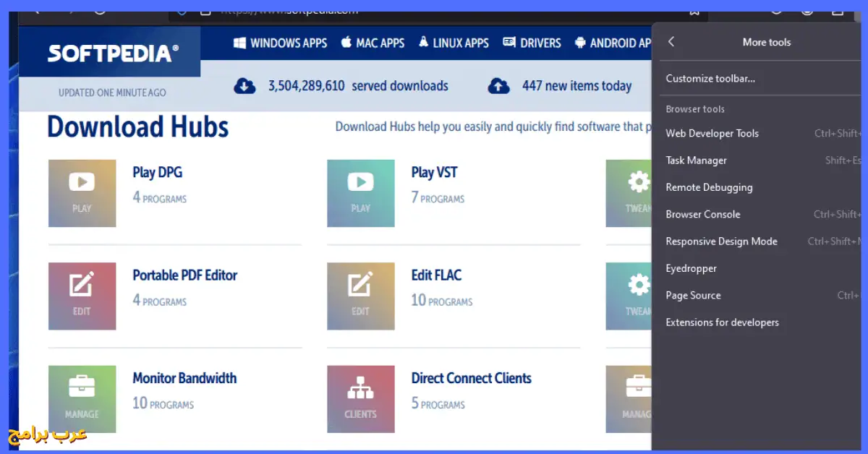Click the 447 new items today text
868x454 pixels.
point(576,86)
